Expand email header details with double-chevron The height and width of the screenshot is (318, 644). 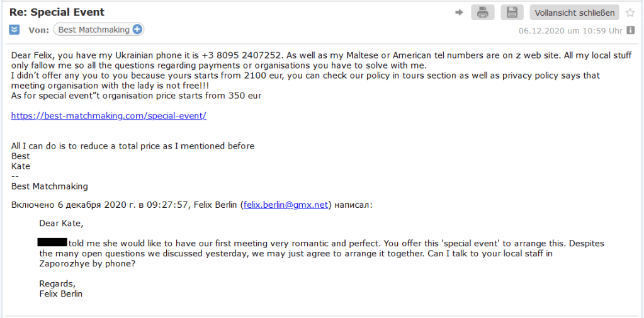pyautogui.click(x=14, y=30)
